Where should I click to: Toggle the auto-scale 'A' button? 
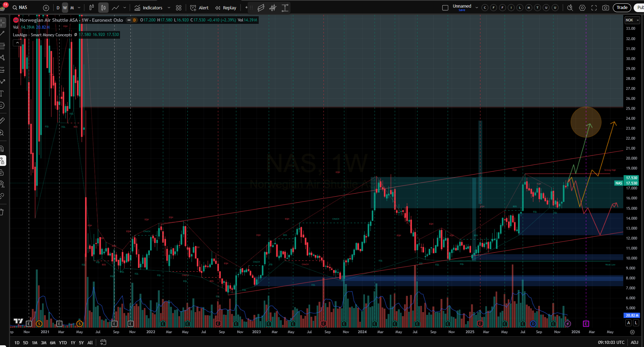pos(628,322)
